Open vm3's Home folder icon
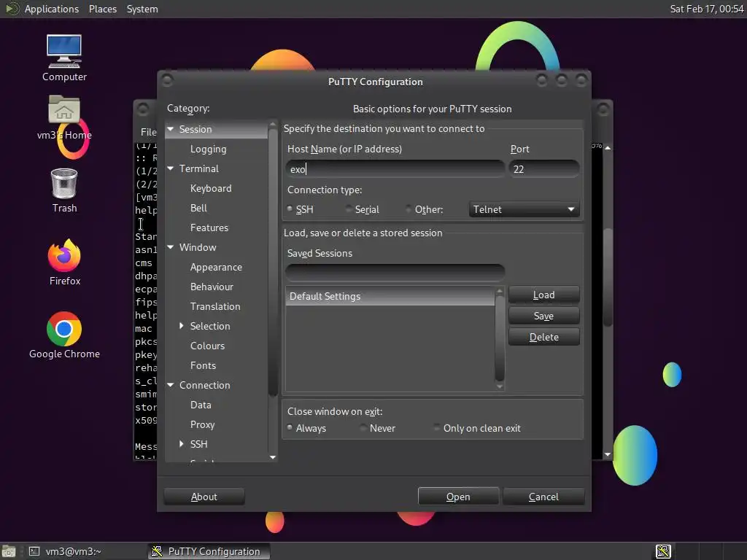 (x=64, y=117)
